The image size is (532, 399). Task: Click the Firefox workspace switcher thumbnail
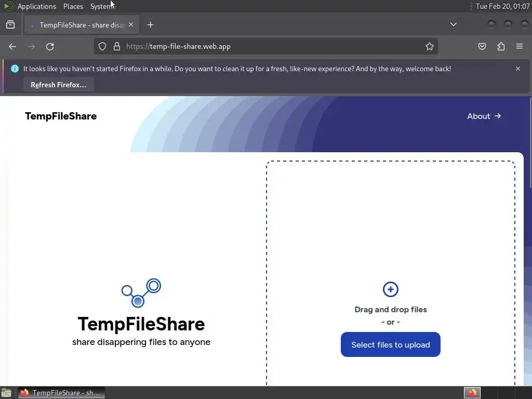coord(472,393)
